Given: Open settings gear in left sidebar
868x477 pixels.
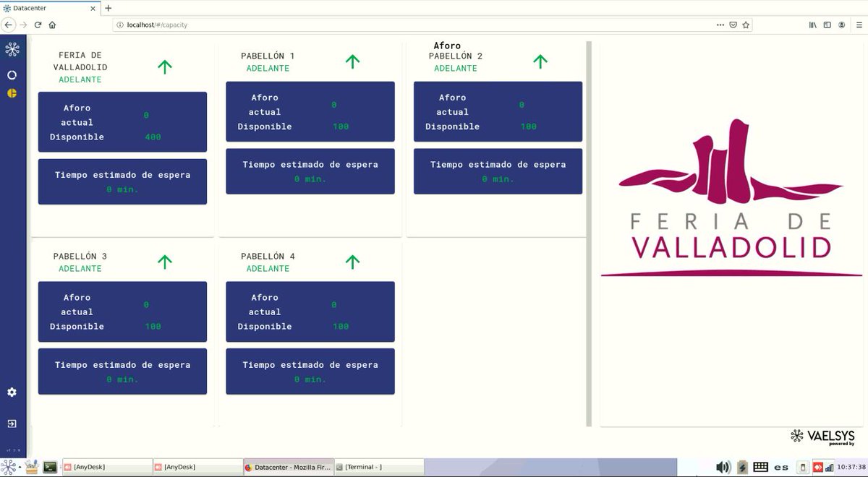Looking at the screenshot, I should pos(12,392).
